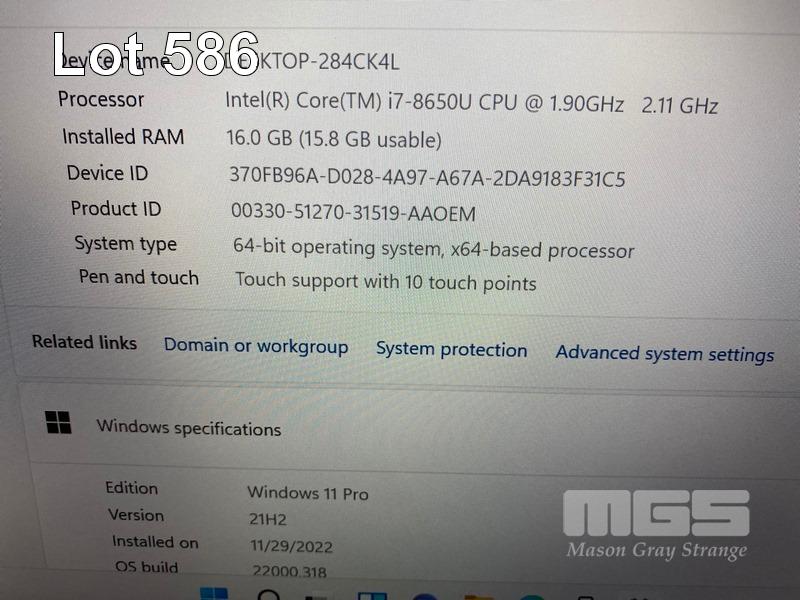800x600 pixels.
Task: Open taskbar Search magnifier icon
Action: click(269, 595)
